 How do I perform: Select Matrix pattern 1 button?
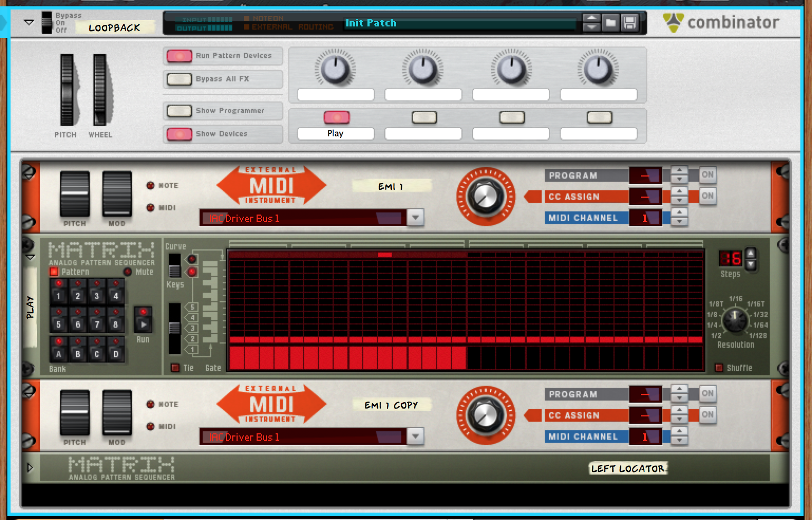(x=59, y=291)
